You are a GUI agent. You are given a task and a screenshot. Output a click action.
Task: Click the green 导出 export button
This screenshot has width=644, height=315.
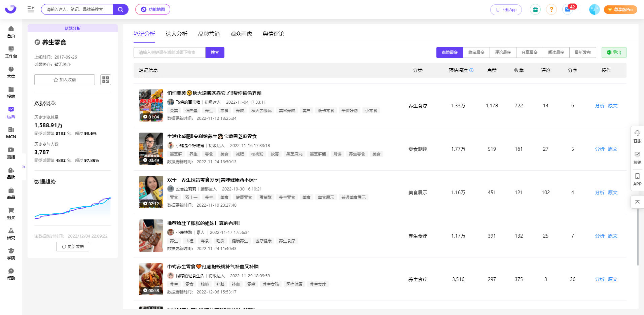[614, 53]
